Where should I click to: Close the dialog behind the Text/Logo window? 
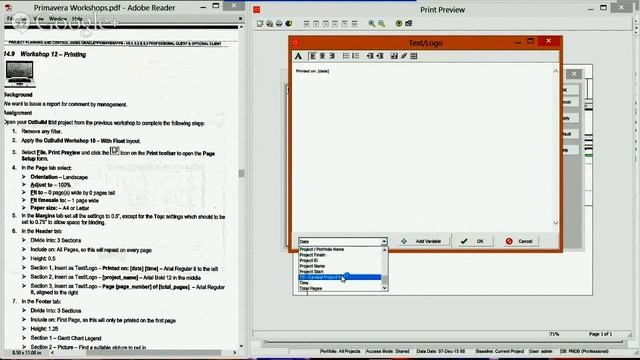tap(574, 74)
